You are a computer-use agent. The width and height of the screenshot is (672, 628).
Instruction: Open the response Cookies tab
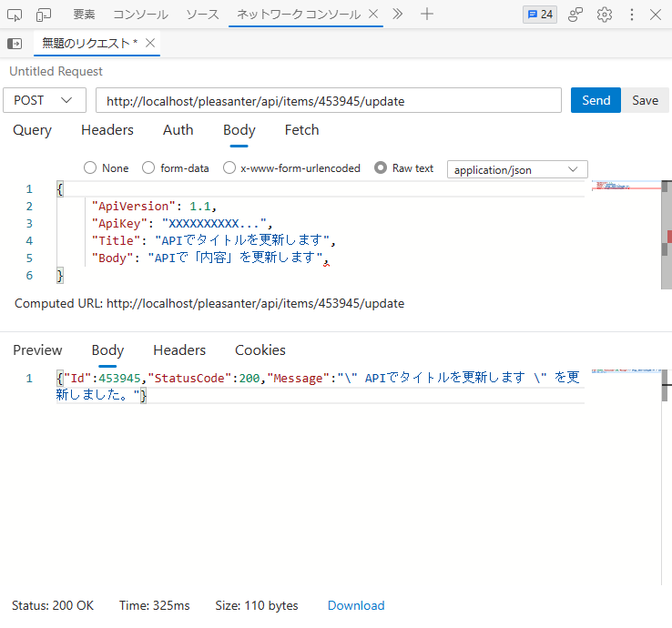[x=260, y=350]
